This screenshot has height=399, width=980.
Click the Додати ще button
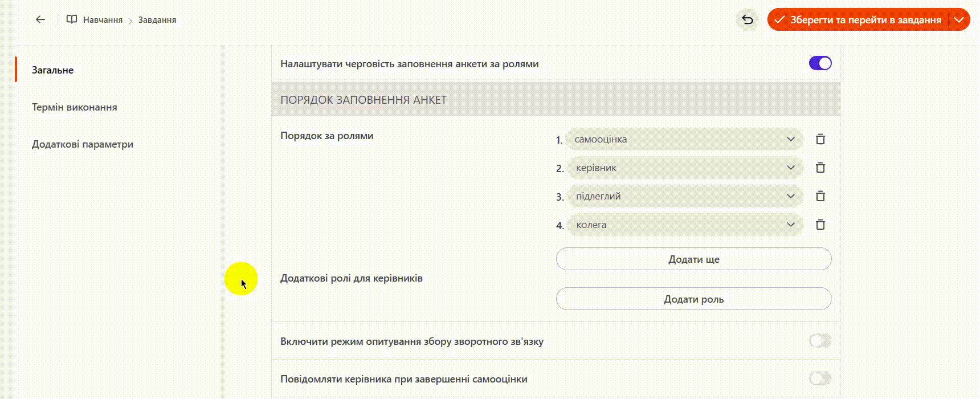693,259
